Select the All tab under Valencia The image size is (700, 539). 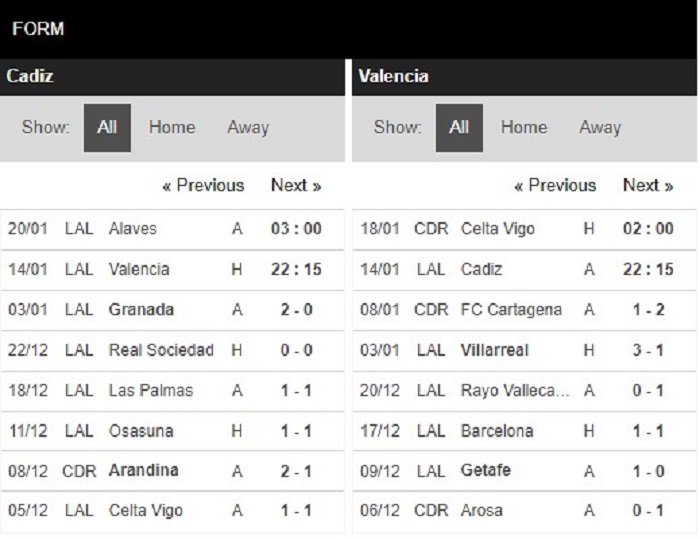pos(459,128)
